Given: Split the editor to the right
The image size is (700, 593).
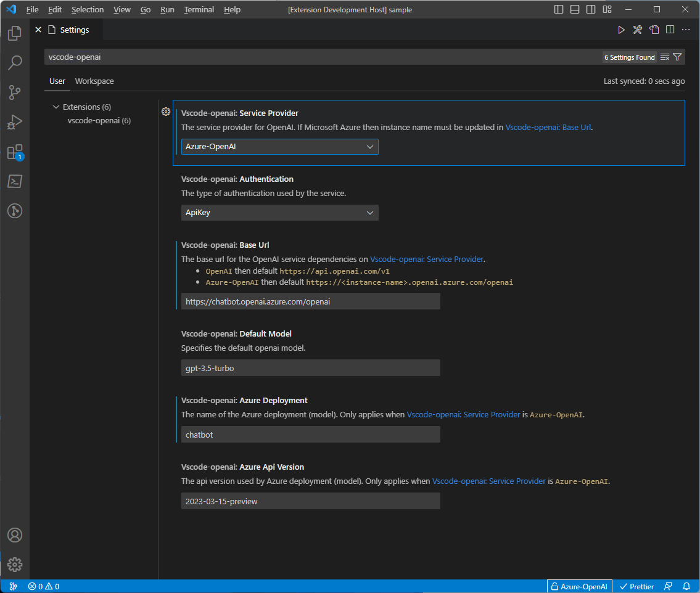Looking at the screenshot, I should coord(670,30).
